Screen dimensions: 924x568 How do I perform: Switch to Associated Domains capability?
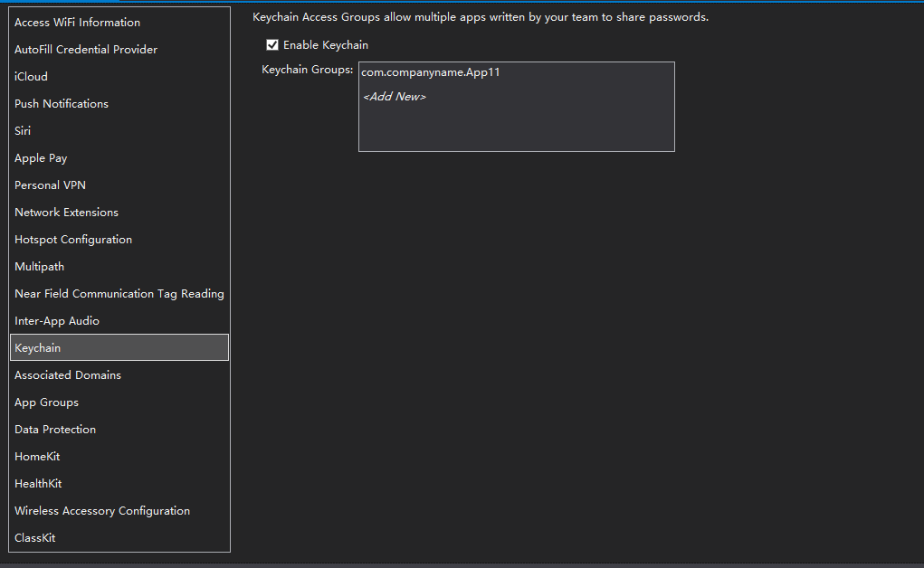click(x=68, y=375)
